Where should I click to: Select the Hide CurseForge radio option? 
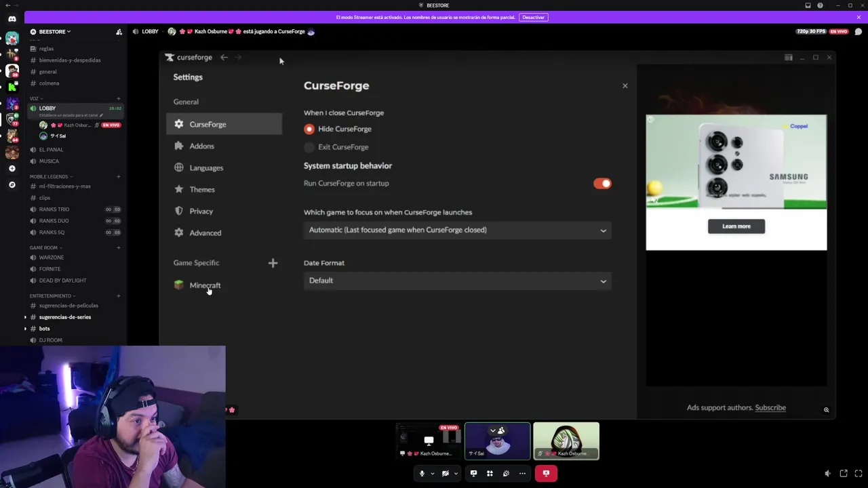click(x=309, y=129)
